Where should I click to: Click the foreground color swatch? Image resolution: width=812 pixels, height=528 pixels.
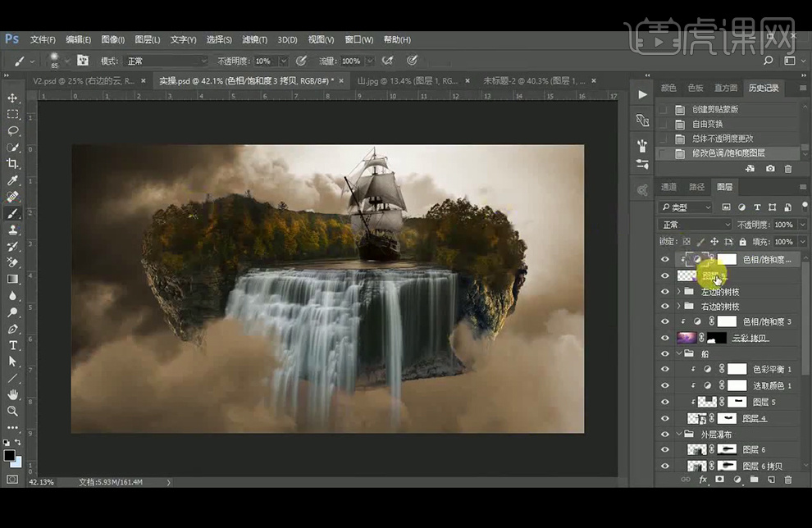[x=9, y=455]
